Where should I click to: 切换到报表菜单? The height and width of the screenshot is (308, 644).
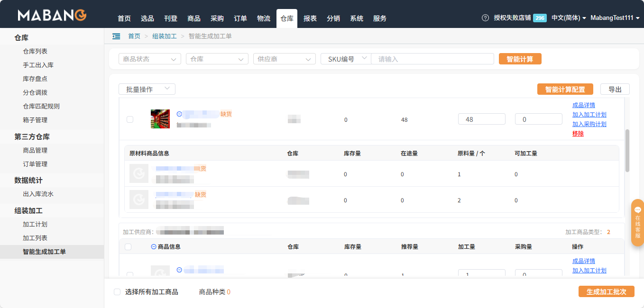tap(310, 18)
